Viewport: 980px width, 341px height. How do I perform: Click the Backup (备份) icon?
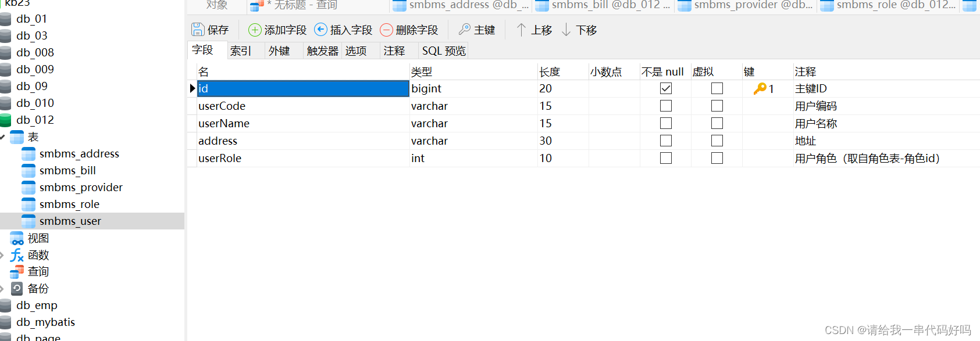17,288
